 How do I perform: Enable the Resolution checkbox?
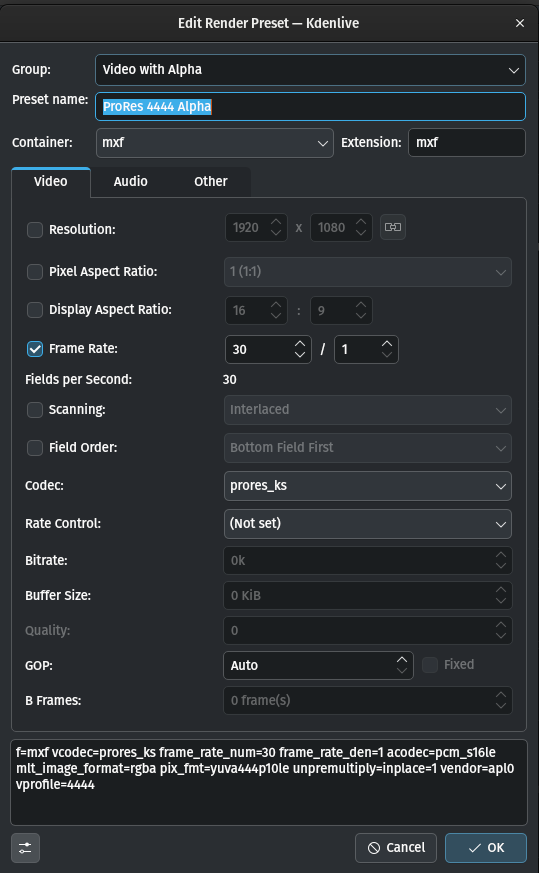35,229
